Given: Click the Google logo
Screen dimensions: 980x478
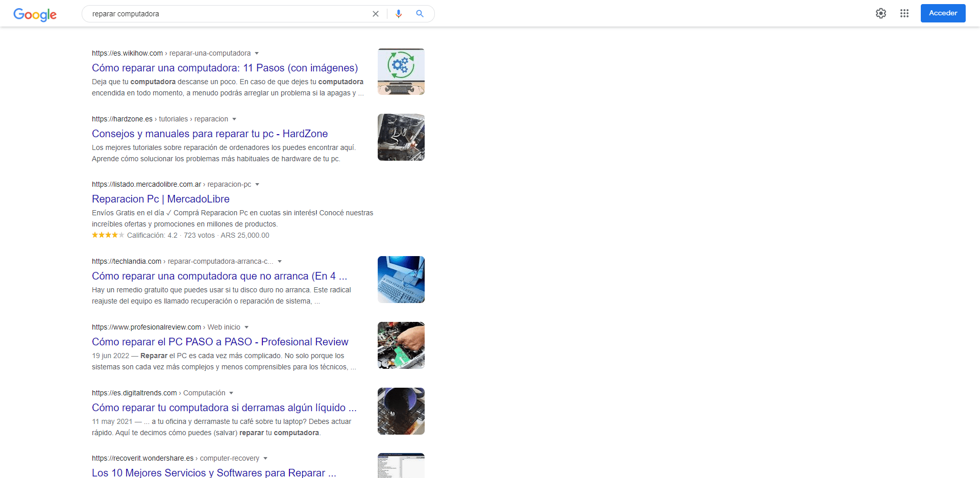Looking at the screenshot, I should [x=35, y=14].
